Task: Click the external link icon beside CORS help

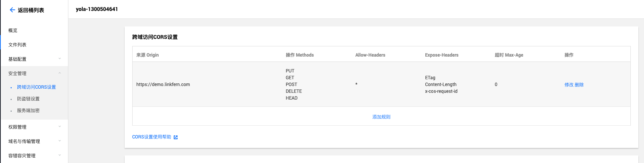Action: [176, 137]
